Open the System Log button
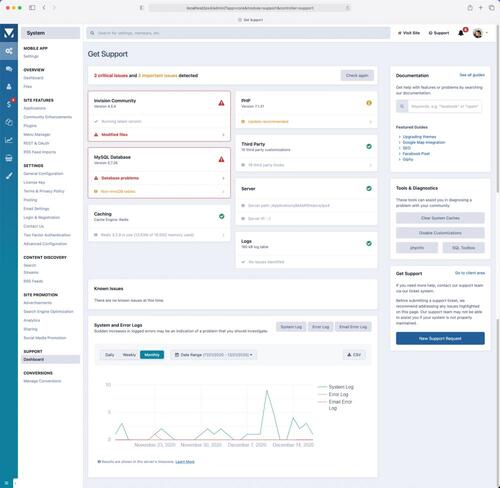 tap(291, 327)
